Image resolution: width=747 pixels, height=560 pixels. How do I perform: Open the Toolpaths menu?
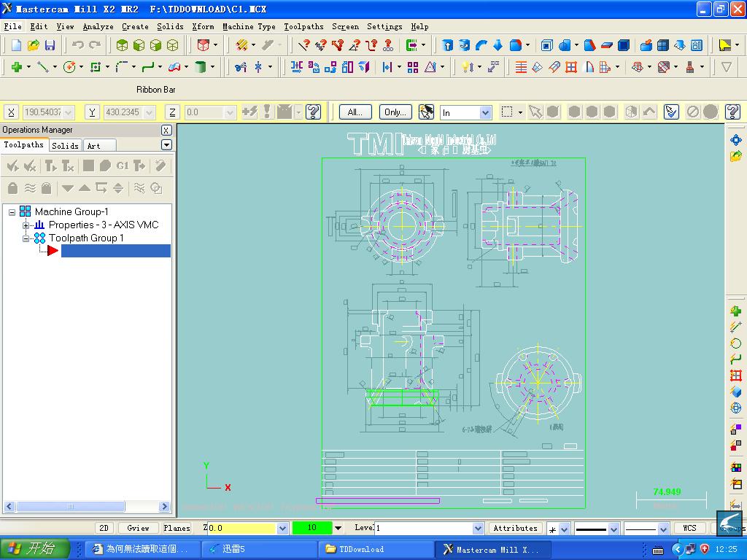pos(303,27)
